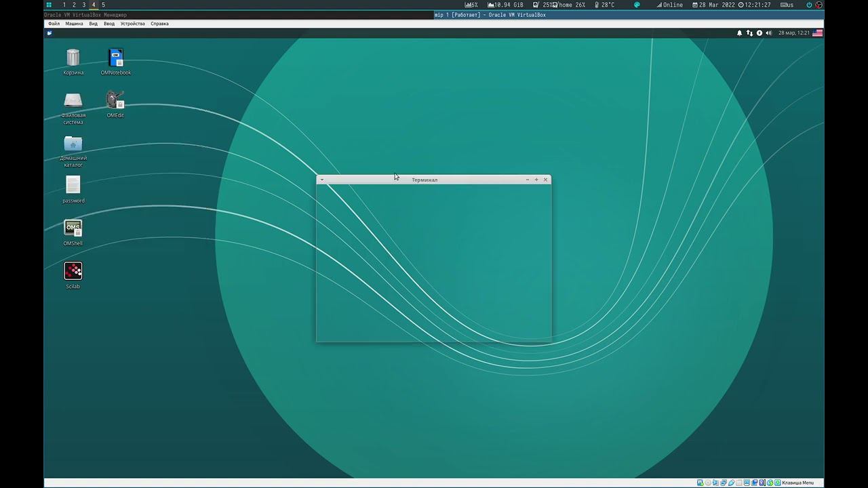Switch to workspace 2

(74, 5)
